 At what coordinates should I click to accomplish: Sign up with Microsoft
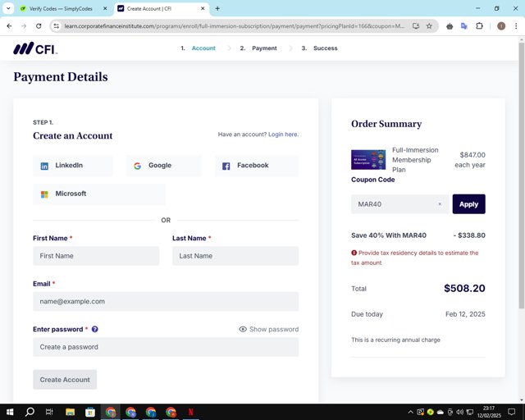click(99, 194)
